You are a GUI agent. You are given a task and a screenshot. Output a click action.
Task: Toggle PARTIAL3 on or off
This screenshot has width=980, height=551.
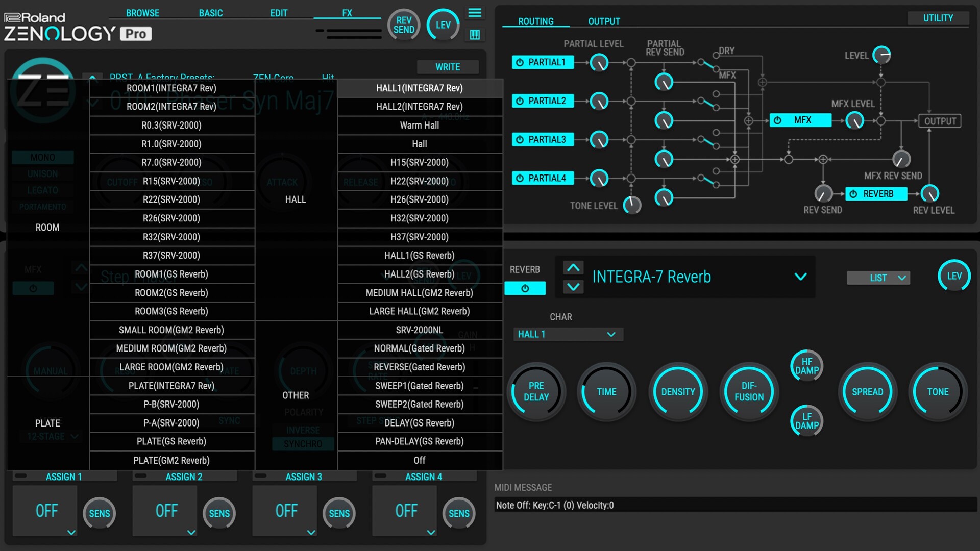click(x=543, y=139)
